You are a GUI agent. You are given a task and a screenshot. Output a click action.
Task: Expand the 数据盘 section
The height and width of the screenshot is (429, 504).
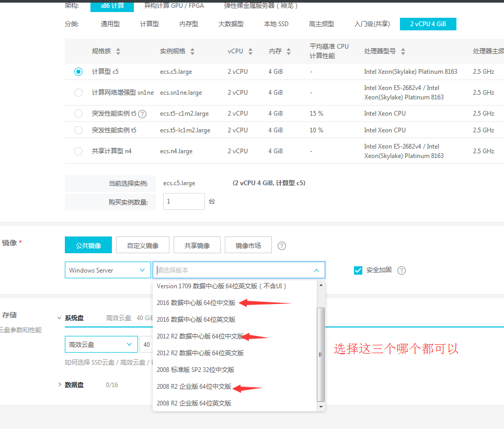(x=60, y=385)
